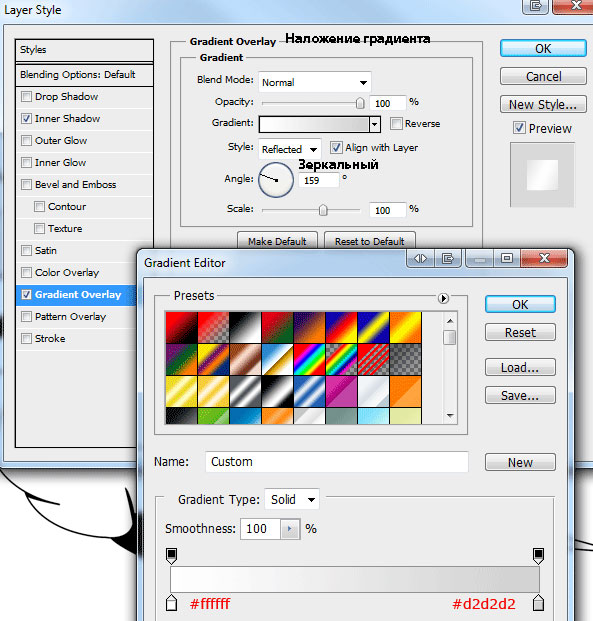
Task: Click the gradient bar in the editor
Action: (x=355, y=579)
